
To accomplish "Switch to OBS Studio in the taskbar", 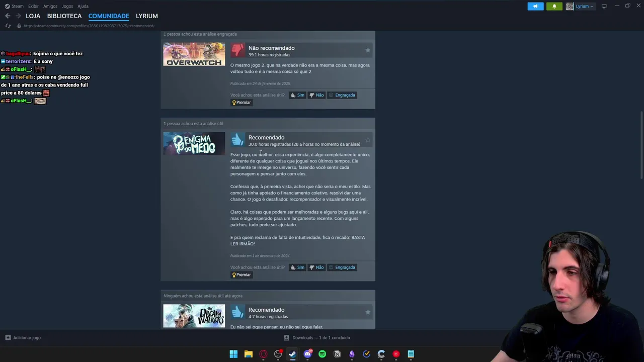I will click(278, 354).
